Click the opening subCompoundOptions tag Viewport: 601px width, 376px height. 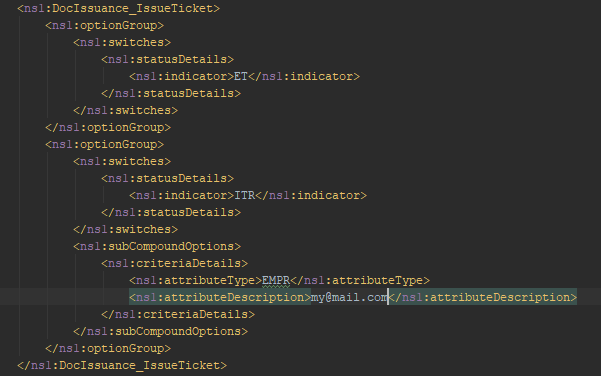click(157, 246)
